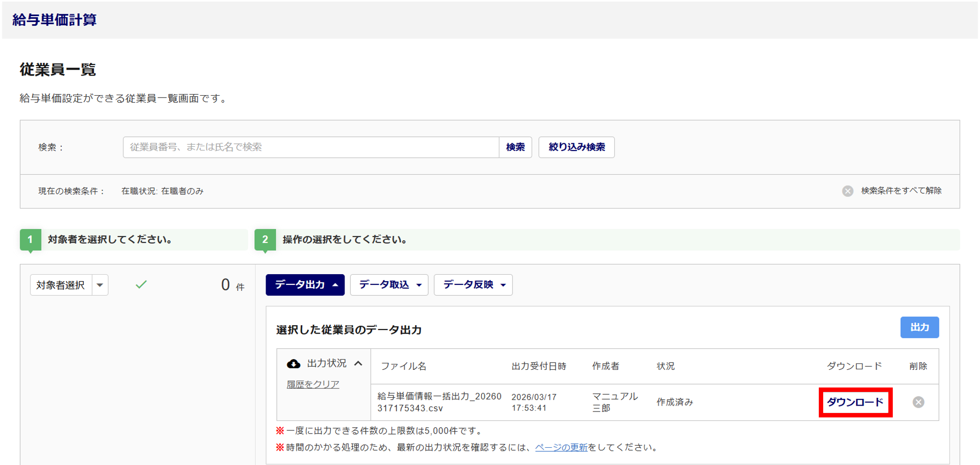
Task: Delete the exported CSV file entry
Action: pos(918,402)
